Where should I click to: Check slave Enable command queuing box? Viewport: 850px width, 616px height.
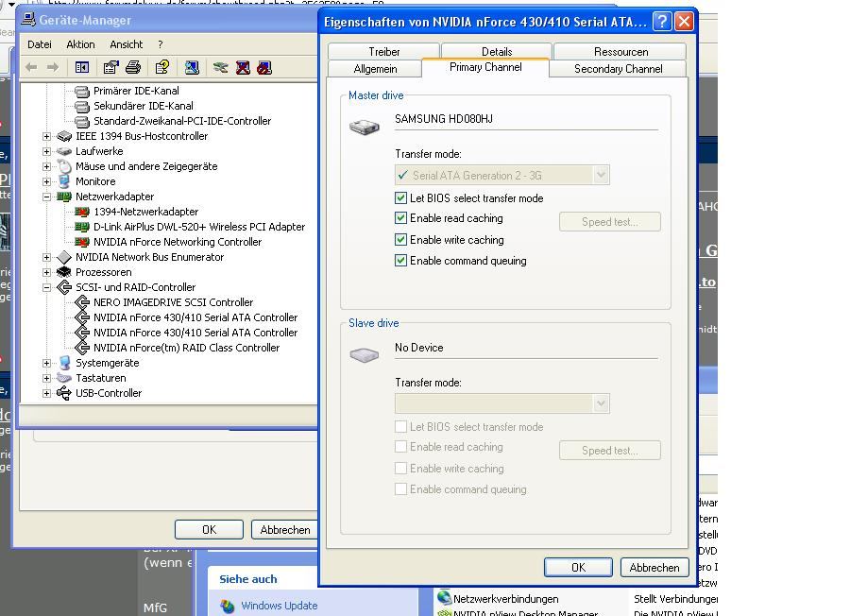400,489
